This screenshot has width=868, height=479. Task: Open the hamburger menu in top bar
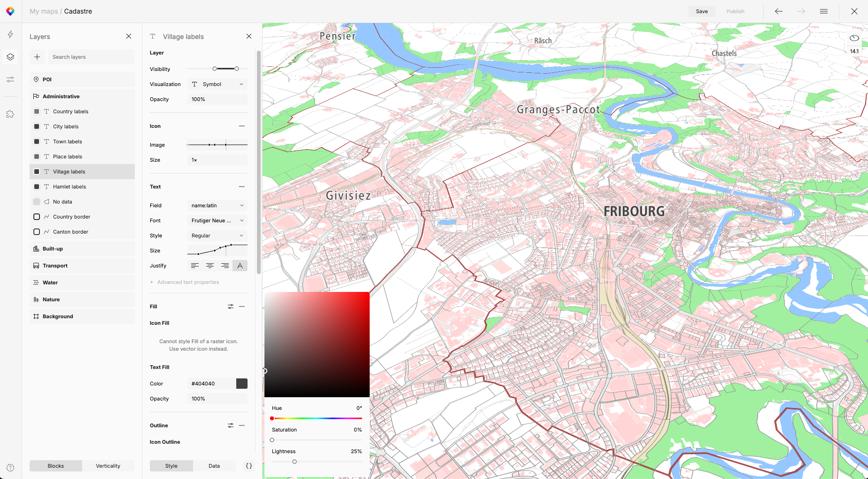click(823, 11)
